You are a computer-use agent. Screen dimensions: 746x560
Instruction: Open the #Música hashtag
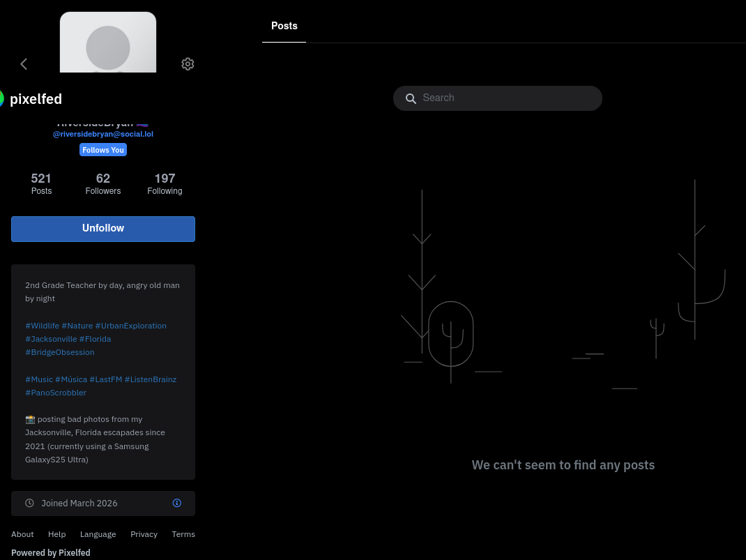click(x=71, y=379)
